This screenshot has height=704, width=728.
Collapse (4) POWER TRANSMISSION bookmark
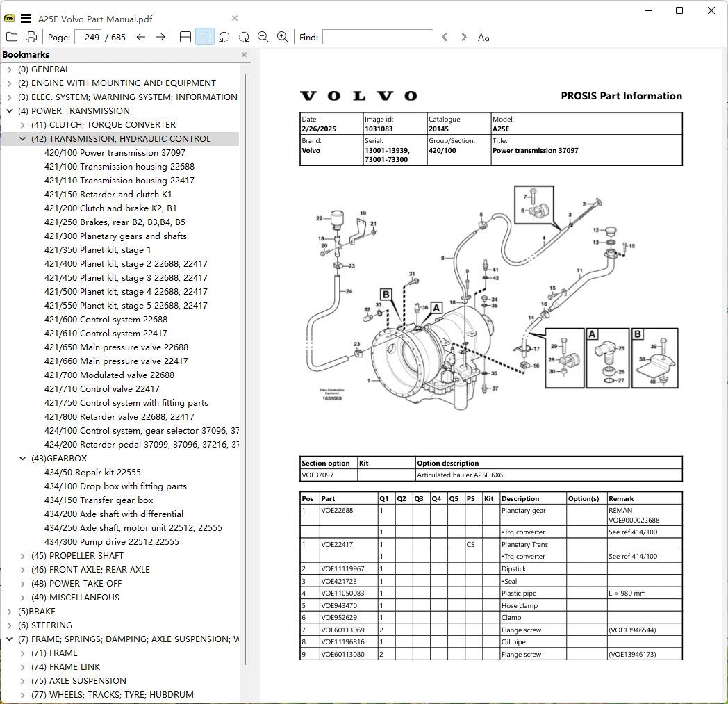coord(9,111)
